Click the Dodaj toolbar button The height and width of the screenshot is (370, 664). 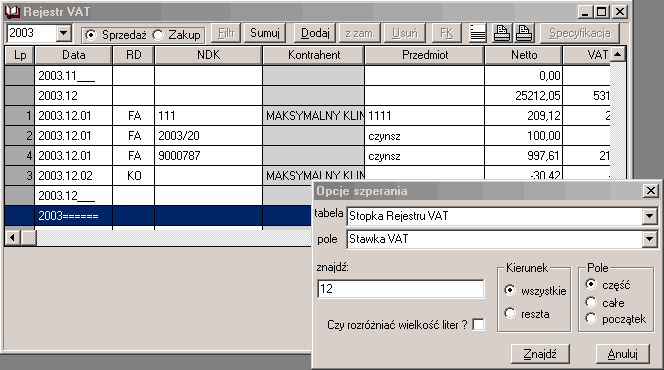(315, 33)
